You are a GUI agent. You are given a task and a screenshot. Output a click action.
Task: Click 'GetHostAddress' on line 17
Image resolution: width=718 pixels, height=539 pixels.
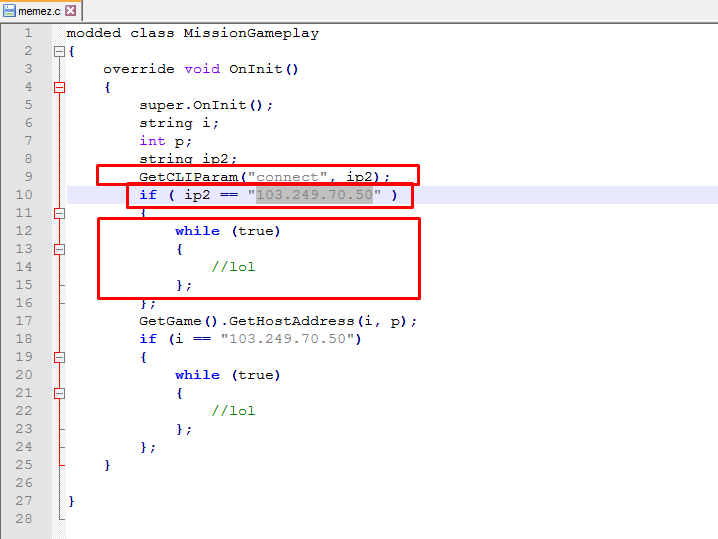click(292, 321)
